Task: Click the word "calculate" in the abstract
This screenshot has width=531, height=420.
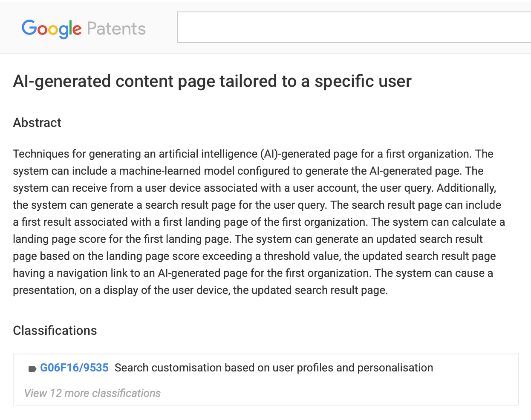Action: pyautogui.click(x=474, y=222)
